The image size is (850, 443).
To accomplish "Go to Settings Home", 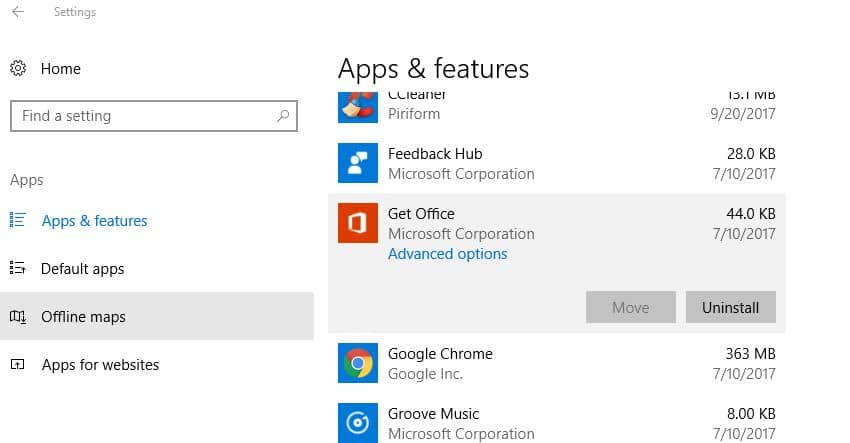I will (x=60, y=69).
